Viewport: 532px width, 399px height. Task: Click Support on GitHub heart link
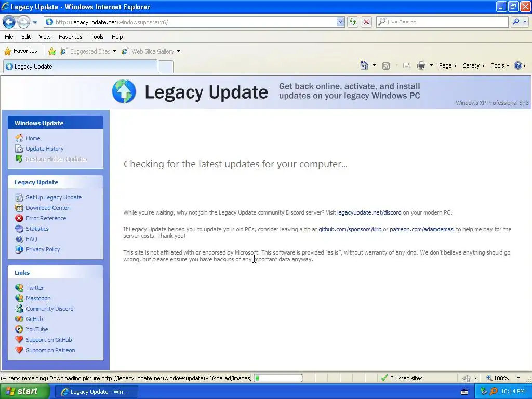[x=49, y=340]
